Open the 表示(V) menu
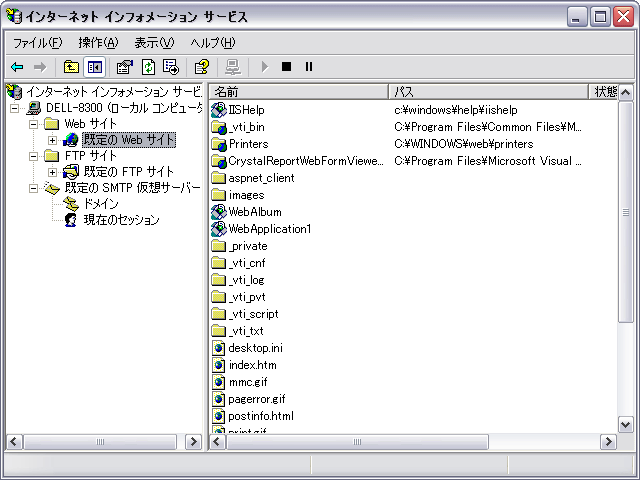 click(x=154, y=42)
